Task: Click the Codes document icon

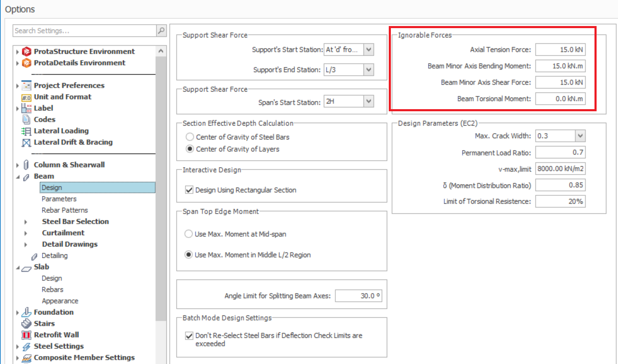Action: [x=26, y=120]
